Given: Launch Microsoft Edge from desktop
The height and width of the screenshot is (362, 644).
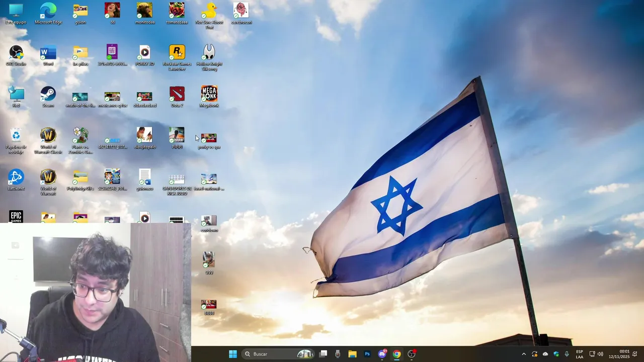Looking at the screenshot, I should pos(48,14).
